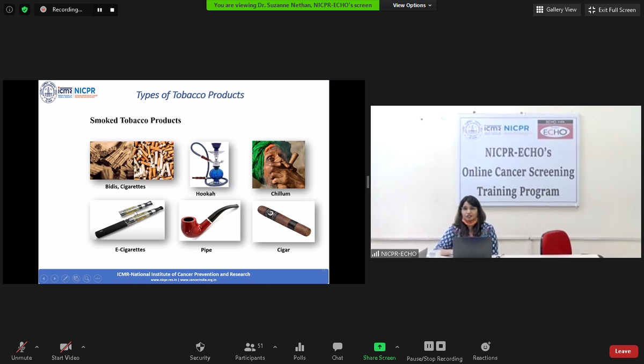Click green Share Screen button
644x364 pixels.
coord(379,351)
